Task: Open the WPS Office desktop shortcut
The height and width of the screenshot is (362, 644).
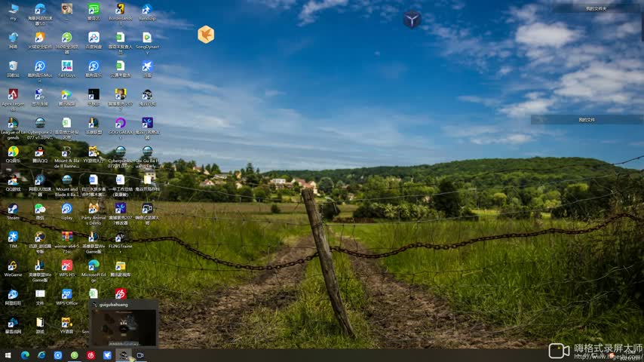Action: click(66, 295)
